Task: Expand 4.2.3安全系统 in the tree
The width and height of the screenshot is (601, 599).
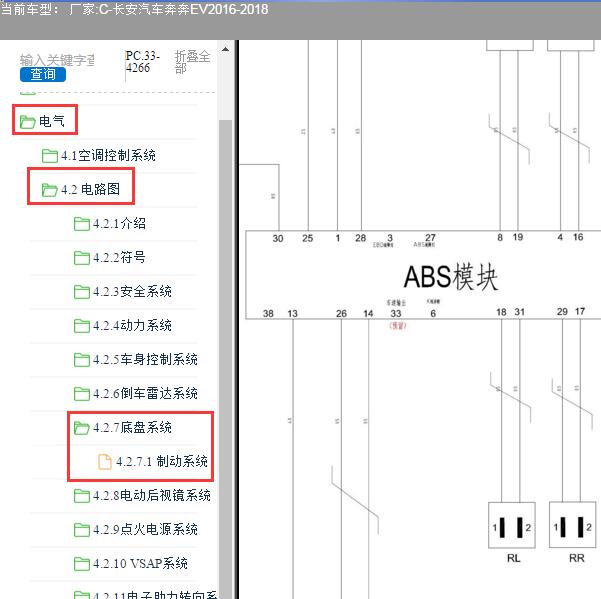Action: (x=132, y=291)
